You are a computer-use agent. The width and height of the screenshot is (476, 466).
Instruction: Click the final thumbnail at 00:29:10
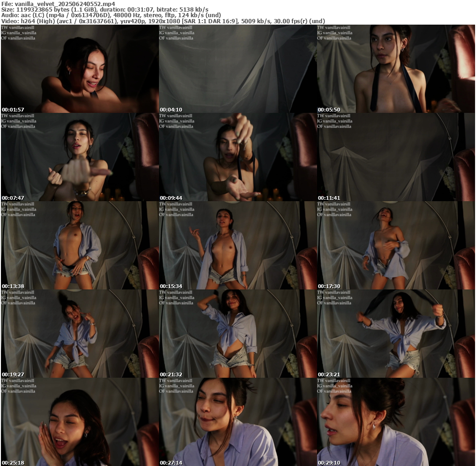click(x=396, y=422)
